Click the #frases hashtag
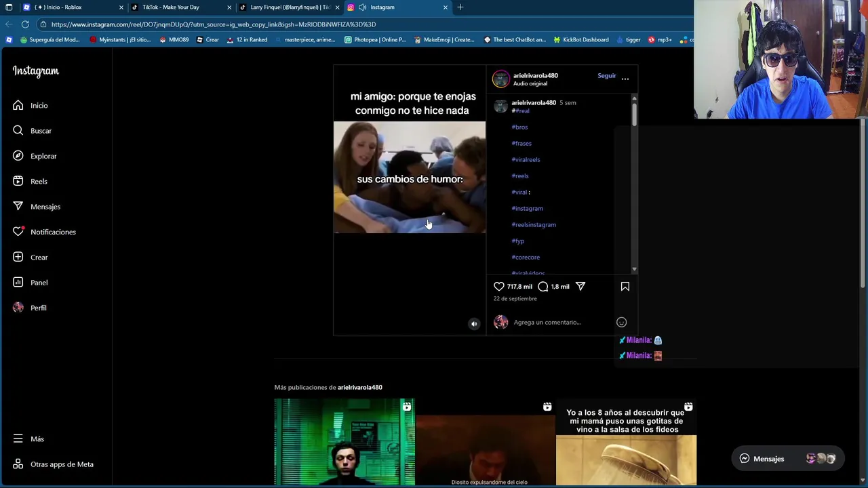Viewport: 868px width, 488px height. [x=521, y=144]
